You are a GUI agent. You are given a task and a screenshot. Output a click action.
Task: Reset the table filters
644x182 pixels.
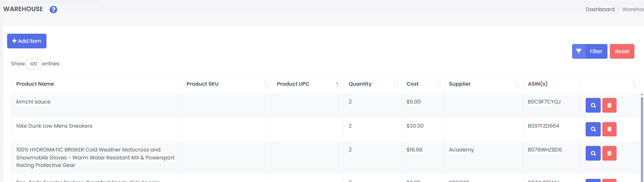(622, 51)
